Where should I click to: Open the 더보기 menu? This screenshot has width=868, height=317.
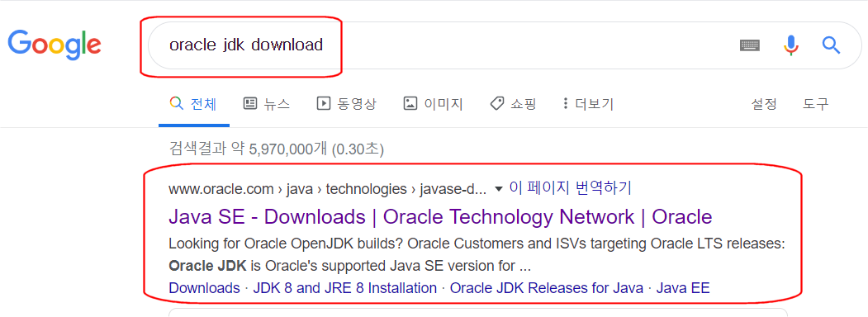coord(588,103)
